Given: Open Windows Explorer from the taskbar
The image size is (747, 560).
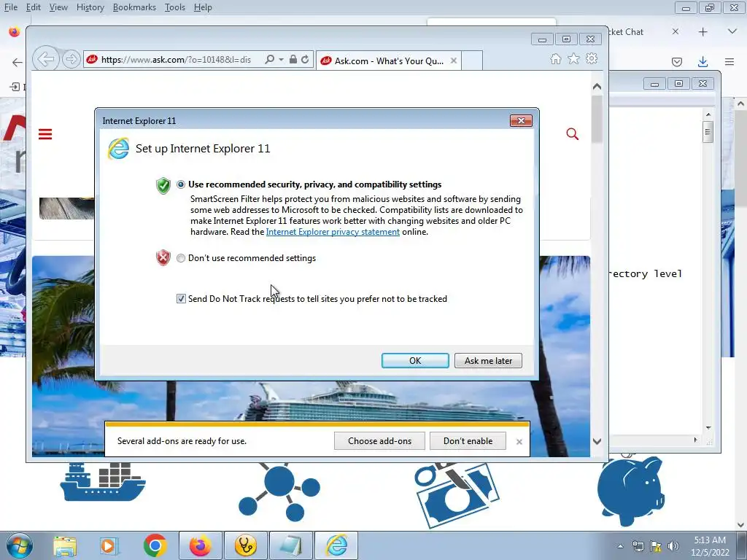Looking at the screenshot, I should click(65, 545).
